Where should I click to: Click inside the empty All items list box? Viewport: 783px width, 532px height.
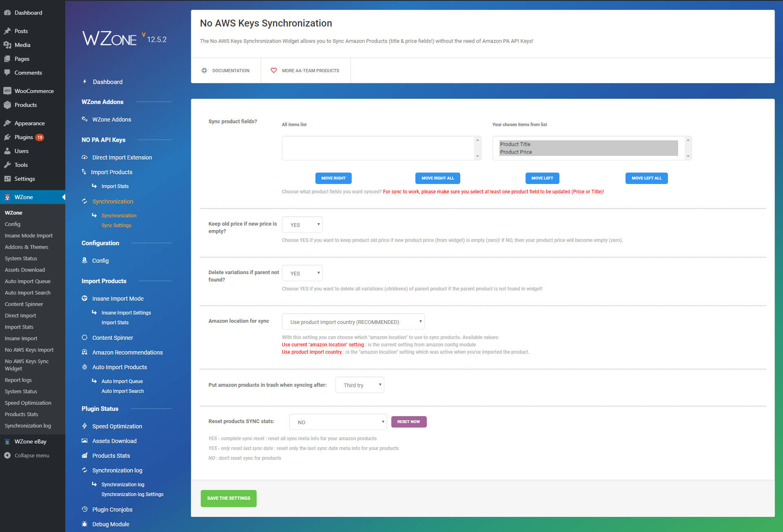(x=378, y=148)
